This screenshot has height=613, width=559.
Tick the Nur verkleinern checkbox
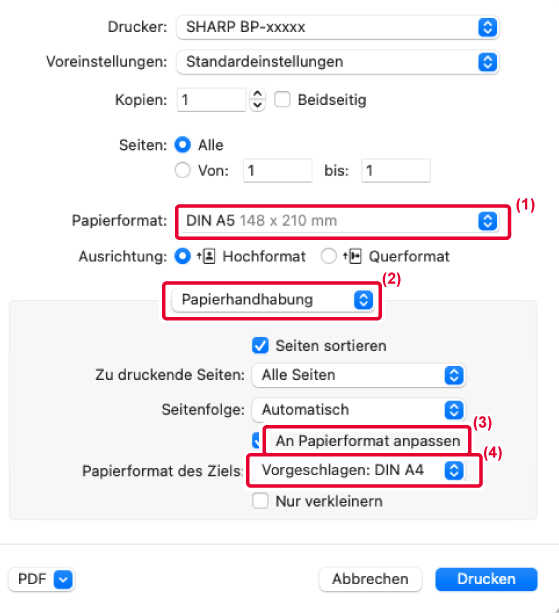click(260, 501)
